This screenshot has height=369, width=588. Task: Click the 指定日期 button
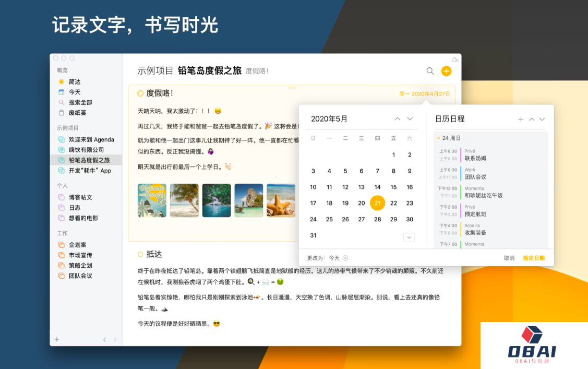coord(533,258)
